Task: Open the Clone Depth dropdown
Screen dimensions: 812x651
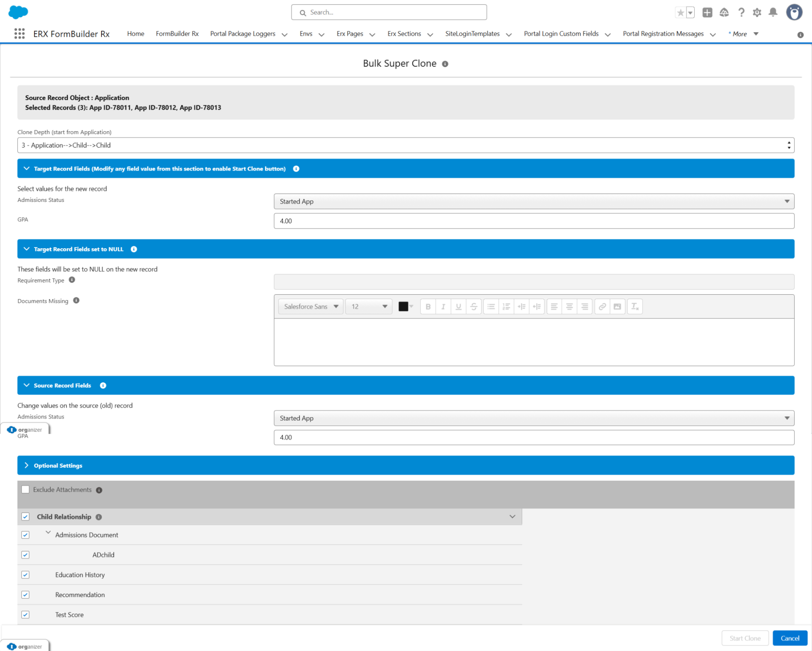Action: point(405,145)
